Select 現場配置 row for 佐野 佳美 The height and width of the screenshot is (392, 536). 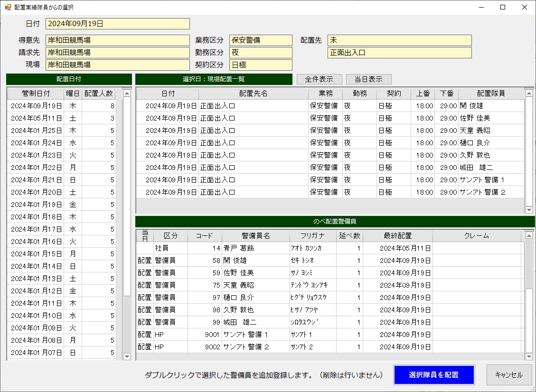(x=330, y=118)
